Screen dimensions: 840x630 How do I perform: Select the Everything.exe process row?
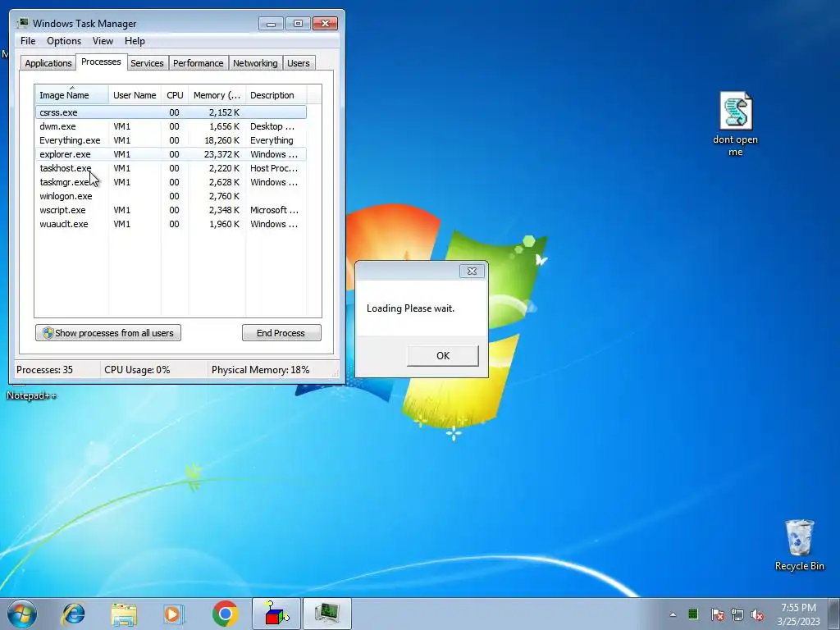(x=171, y=140)
